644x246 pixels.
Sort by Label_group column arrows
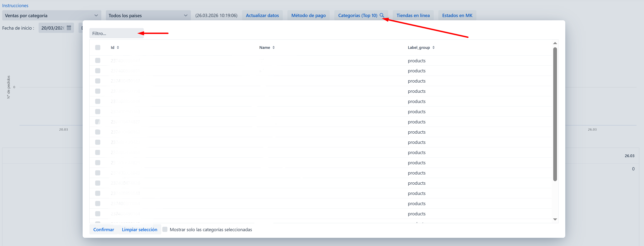click(433, 47)
